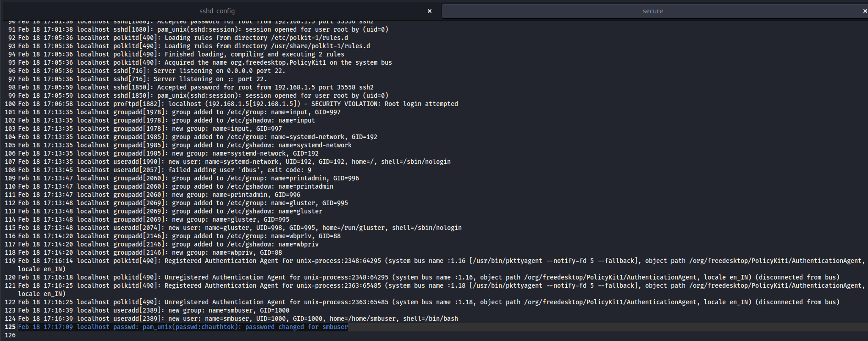Viewport: 868px width, 341px height.
Task: Click line 102 gshadow group added name=input
Action: 166,120
